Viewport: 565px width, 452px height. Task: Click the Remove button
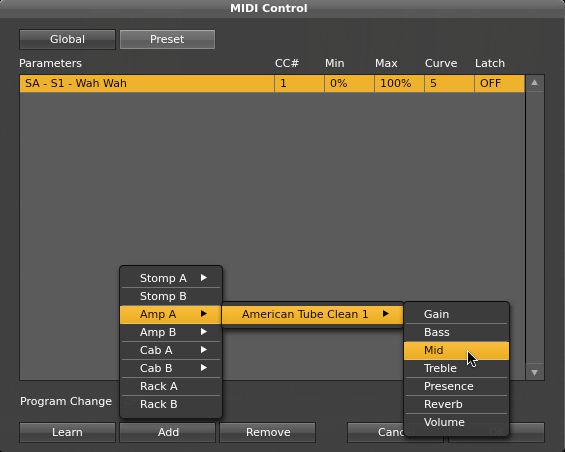(268, 432)
